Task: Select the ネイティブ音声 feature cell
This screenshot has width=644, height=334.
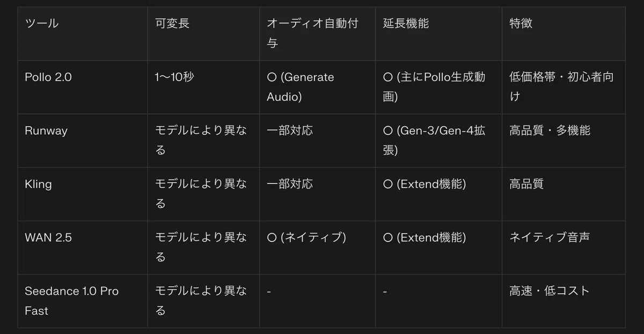Action: click(550, 237)
